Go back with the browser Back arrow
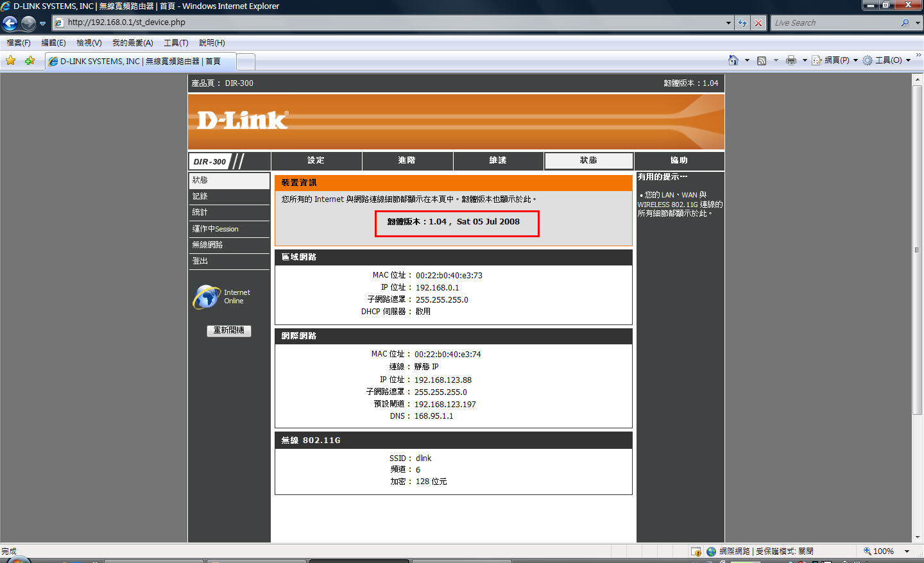Viewport: 924px width, 563px height. (x=10, y=24)
